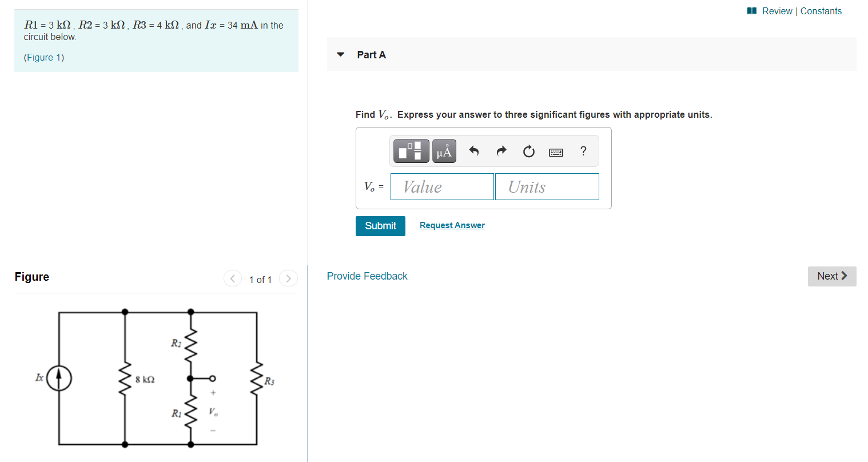Advance to the next figure
868x462 pixels.
tap(288, 278)
